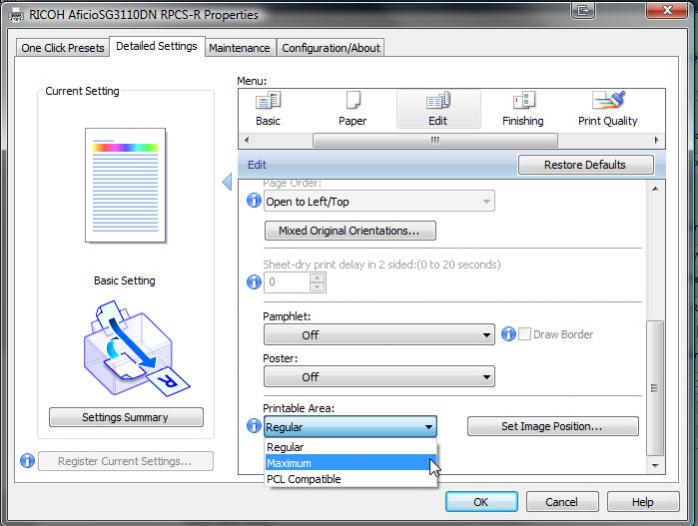Click the sheet-dry delay spinner arrows

(x=317, y=282)
